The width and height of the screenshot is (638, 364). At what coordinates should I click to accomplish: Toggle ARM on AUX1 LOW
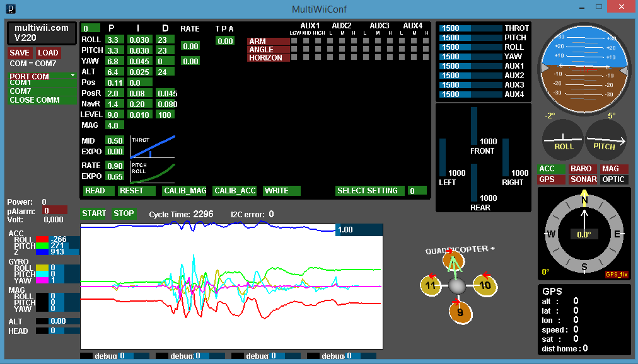pos(294,41)
